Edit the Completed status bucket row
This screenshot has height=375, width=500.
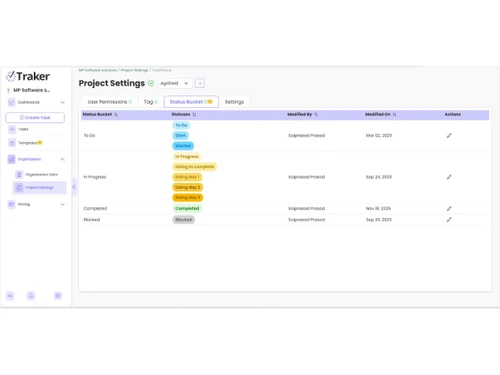[x=449, y=209]
